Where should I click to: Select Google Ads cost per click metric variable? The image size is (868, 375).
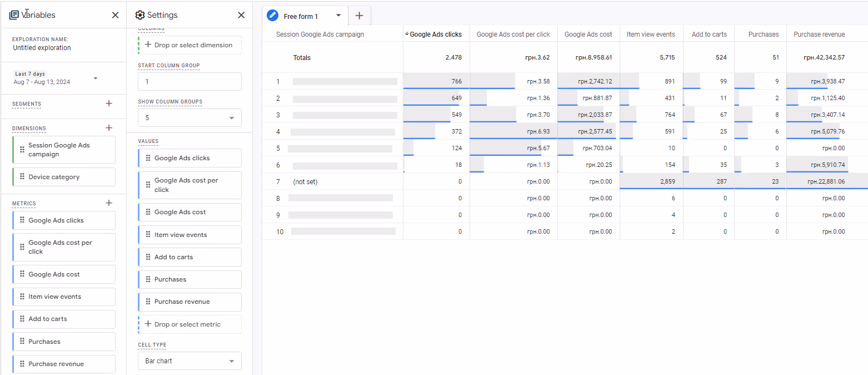[x=64, y=247]
